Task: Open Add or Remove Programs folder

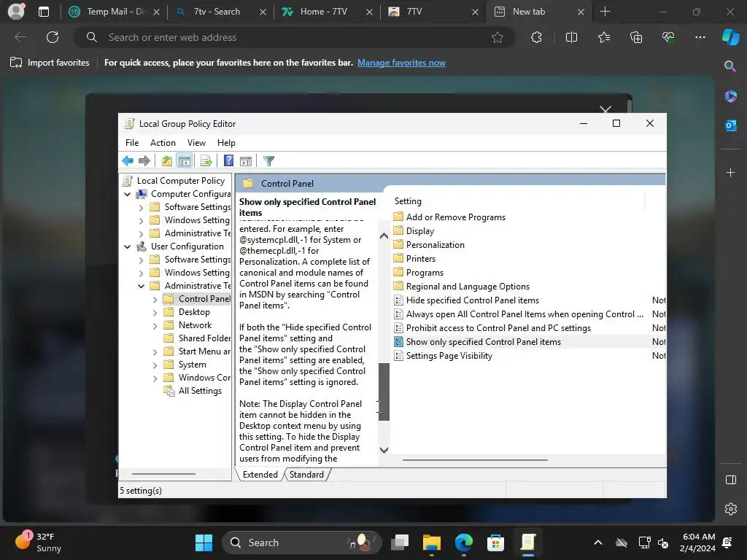Action: click(455, 217)
